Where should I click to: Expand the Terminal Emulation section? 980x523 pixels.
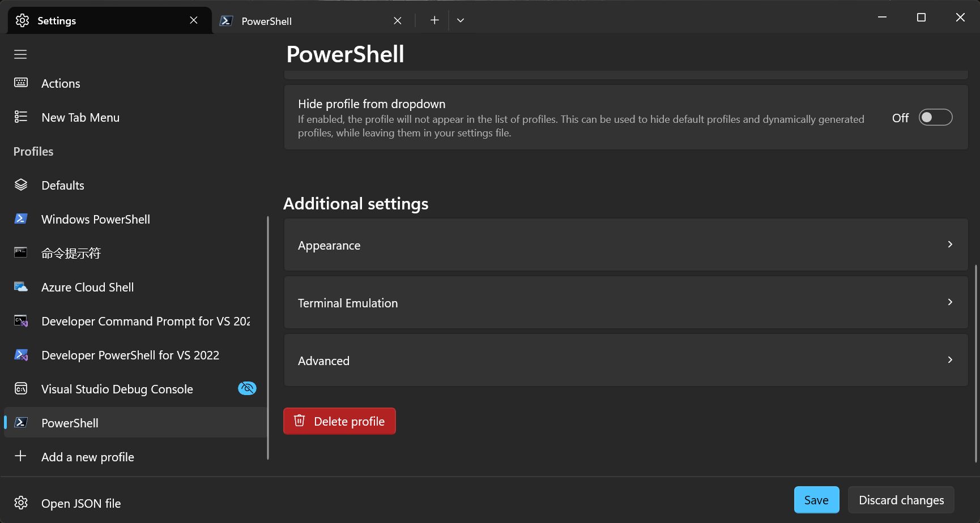626,302
